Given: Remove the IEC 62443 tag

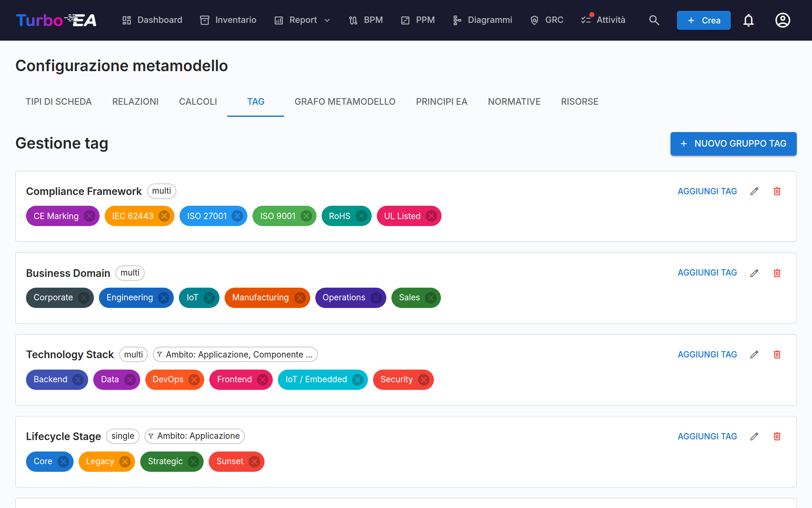Looking at the screenshot, I should pyautogui.click(x=164, y=216).
